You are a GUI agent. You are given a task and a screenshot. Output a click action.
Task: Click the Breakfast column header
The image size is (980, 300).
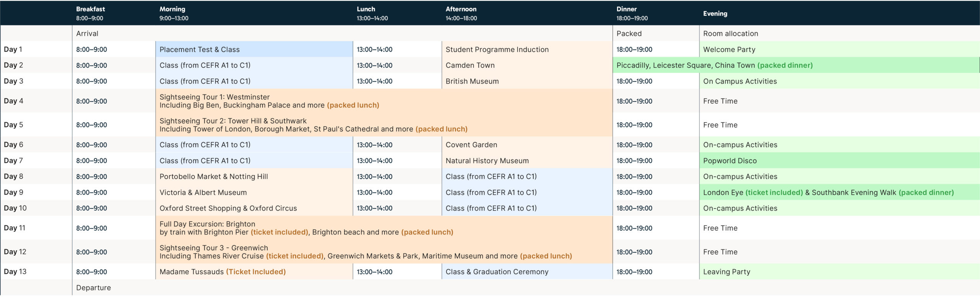[90, 13]
